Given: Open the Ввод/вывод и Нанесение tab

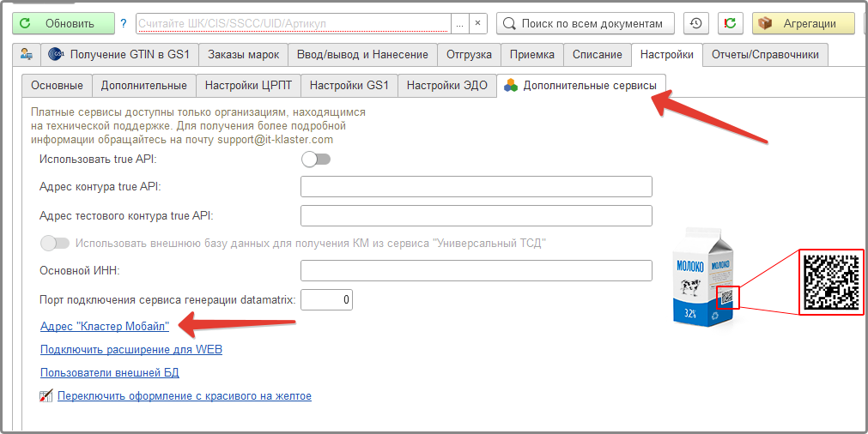Looking at the screenshot, I should point(362,55).
